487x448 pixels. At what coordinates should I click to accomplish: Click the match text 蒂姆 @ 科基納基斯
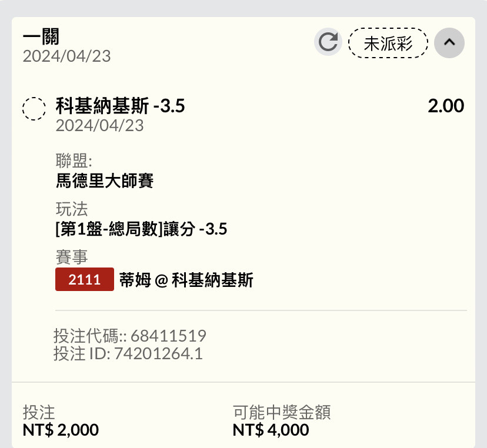[186, 280]
